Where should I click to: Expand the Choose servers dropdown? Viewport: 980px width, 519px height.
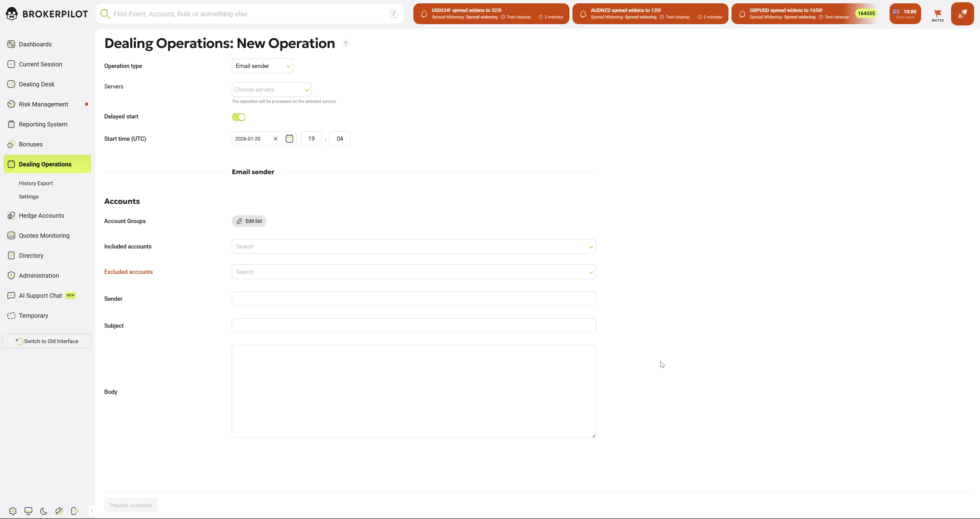coord(271,89)
